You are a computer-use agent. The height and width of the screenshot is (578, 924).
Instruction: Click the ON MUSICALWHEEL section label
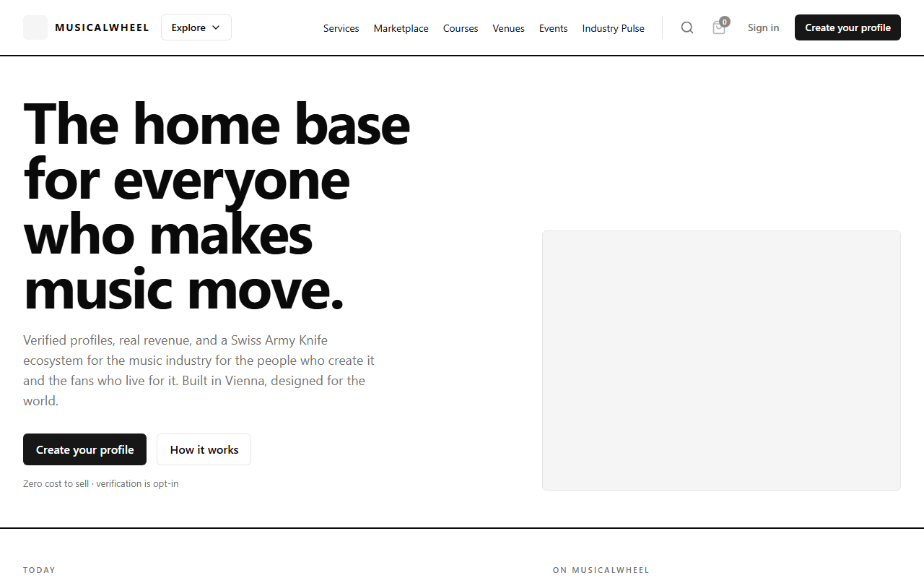click(x=601, y=570)
